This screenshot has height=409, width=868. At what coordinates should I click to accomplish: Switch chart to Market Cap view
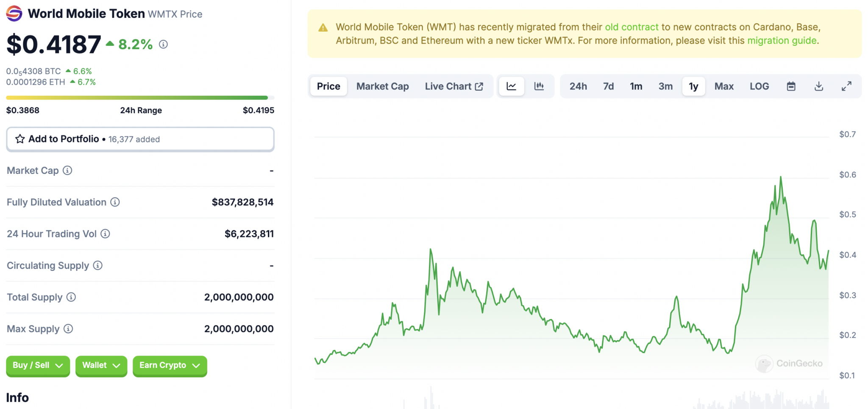pos(382,86)
